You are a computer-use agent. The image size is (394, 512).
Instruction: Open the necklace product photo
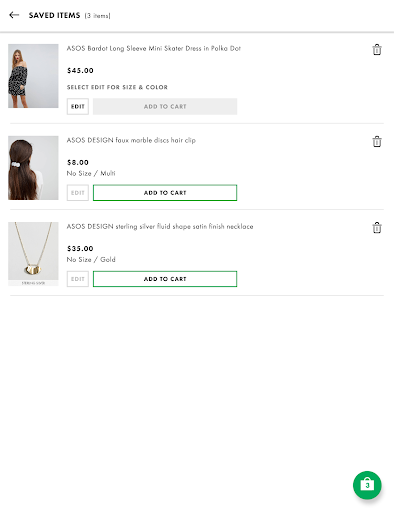tap(33, 254)
